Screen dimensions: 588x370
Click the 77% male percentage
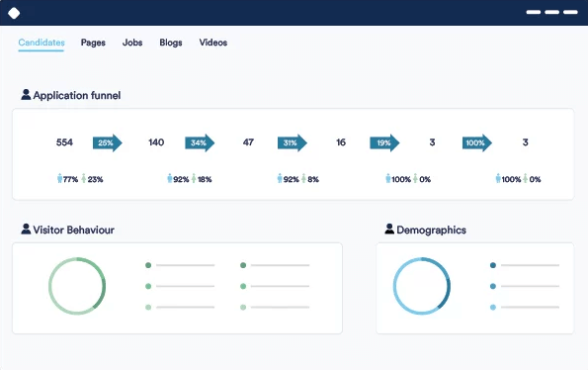point(70,179)
